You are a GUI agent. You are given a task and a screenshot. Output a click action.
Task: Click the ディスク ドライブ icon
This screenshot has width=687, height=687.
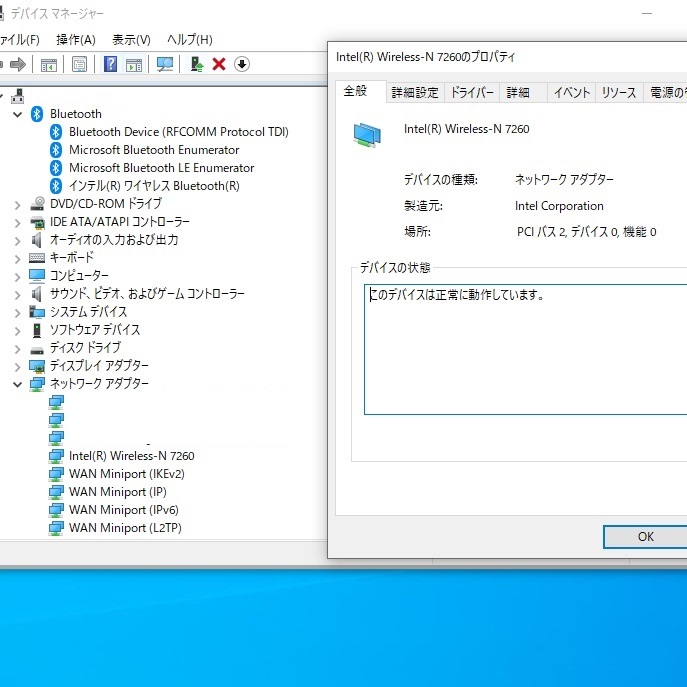(x=37, y=350)
